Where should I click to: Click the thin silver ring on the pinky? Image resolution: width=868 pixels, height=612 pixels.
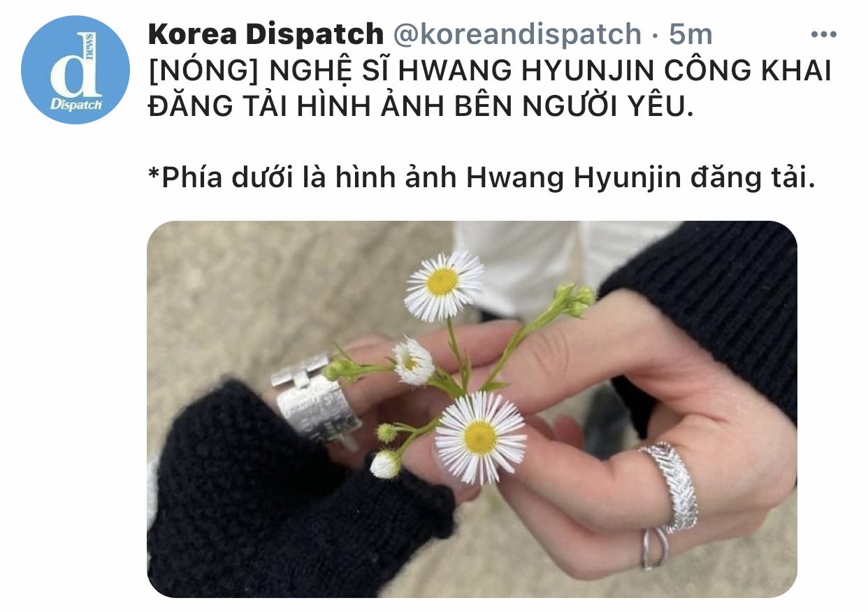coord(654,549)
